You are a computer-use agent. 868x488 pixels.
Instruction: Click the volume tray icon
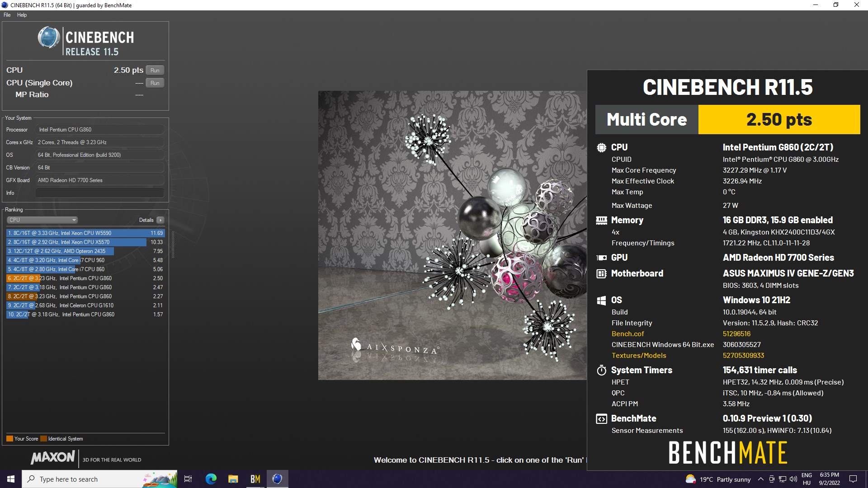(x=793, y=479)
